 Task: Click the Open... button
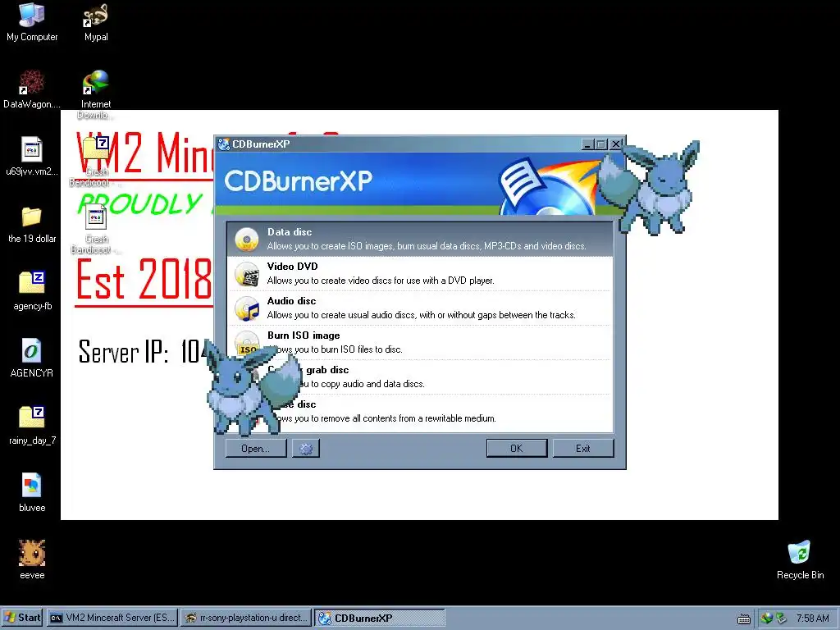(x=256, y=449)
